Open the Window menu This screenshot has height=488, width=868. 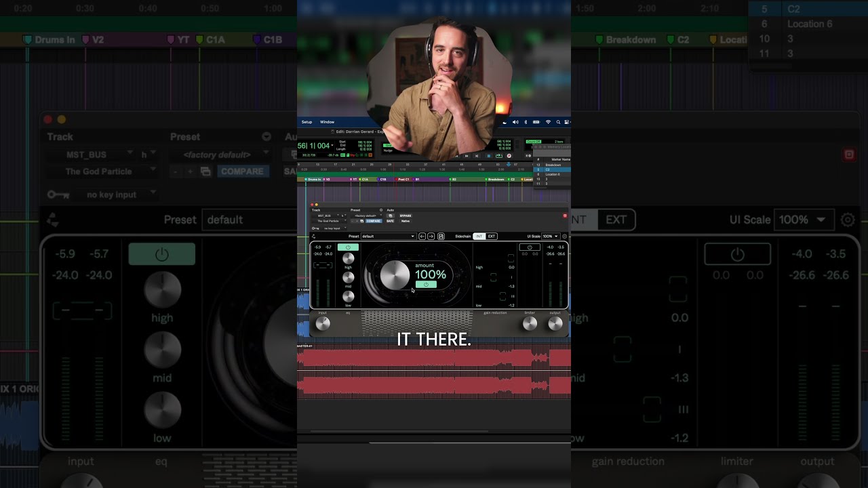(x=327, y=122)
